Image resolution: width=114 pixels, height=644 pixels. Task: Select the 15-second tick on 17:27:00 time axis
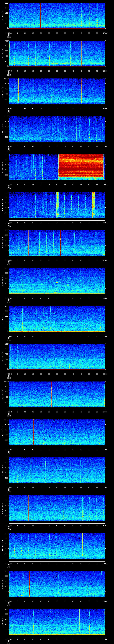click(x=33, y=450)
